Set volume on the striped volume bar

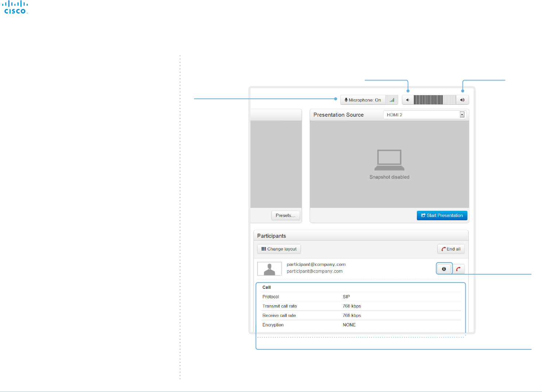click(435, 100)
